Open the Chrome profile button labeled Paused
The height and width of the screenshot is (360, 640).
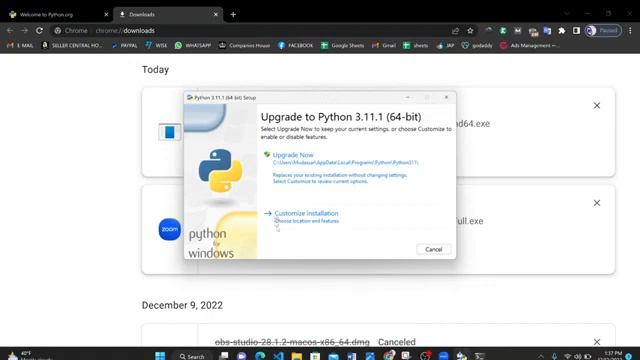point(603,31)
